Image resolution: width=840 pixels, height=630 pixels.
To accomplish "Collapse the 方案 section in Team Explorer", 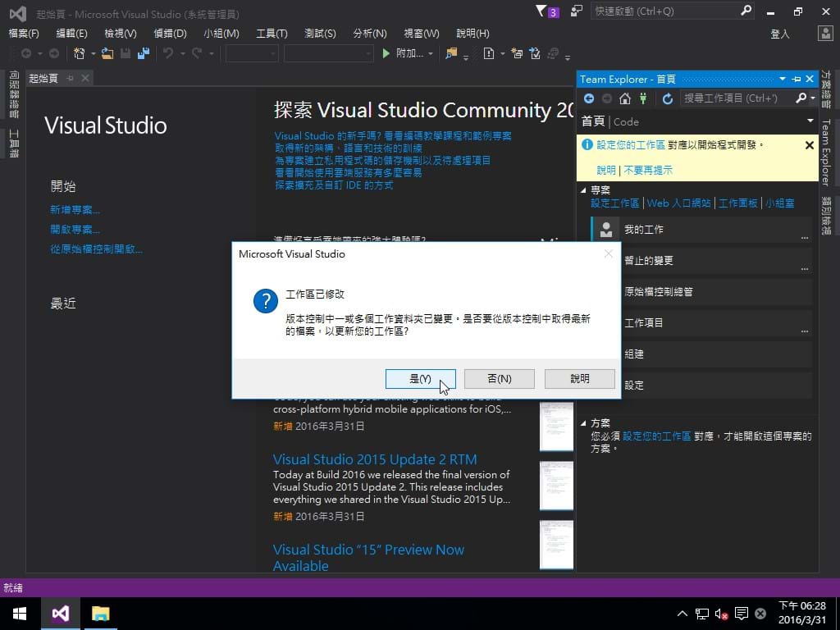I will tap(583, 422).
